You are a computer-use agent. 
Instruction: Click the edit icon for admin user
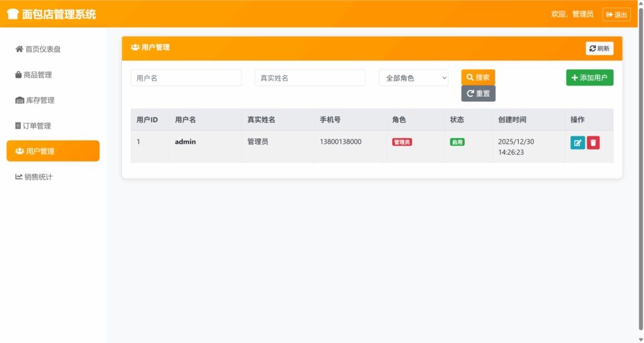tap(577, 143)
